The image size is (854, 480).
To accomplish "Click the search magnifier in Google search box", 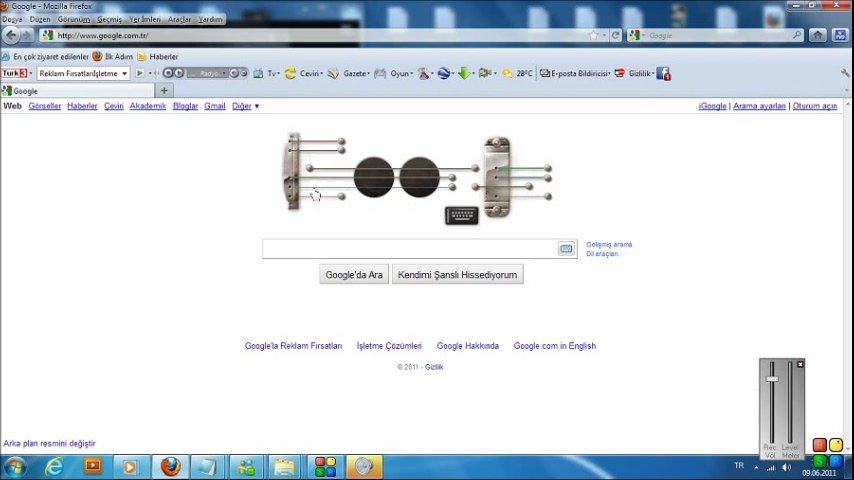I will [797, 35].
